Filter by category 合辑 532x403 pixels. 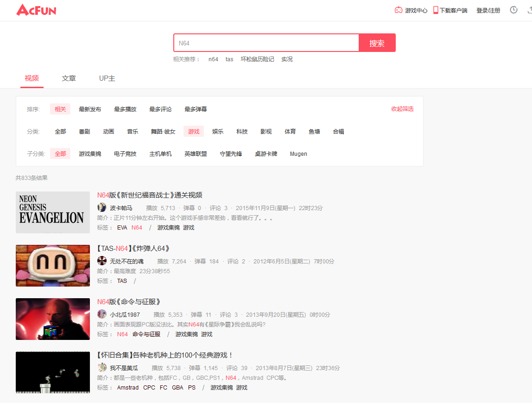[338, 132]
